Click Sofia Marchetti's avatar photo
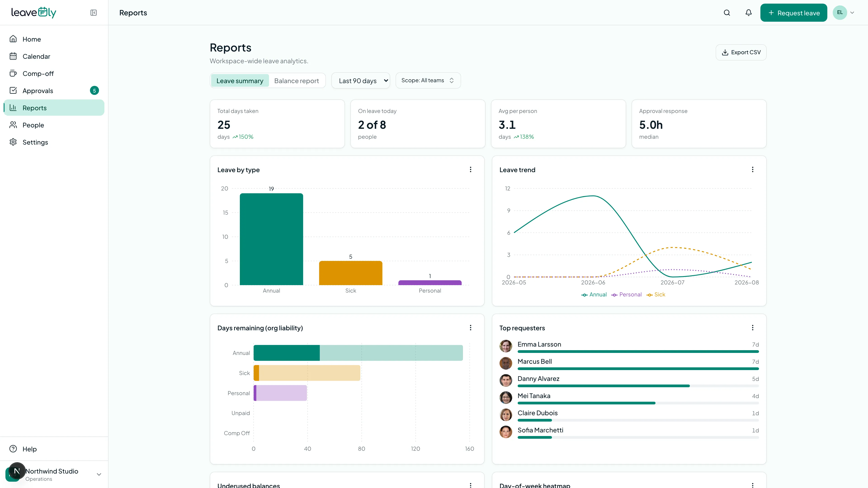868x488 pixels. (x=506, y=432)
